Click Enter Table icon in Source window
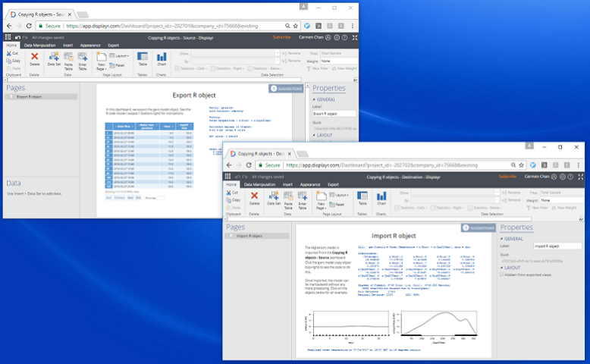The image size is (590, 364). pos(83,57)
